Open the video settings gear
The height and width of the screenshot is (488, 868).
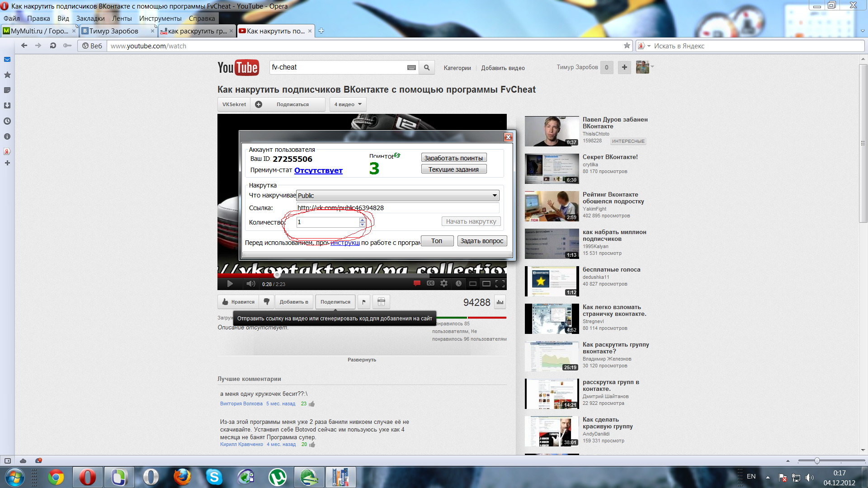pos(444,284)
